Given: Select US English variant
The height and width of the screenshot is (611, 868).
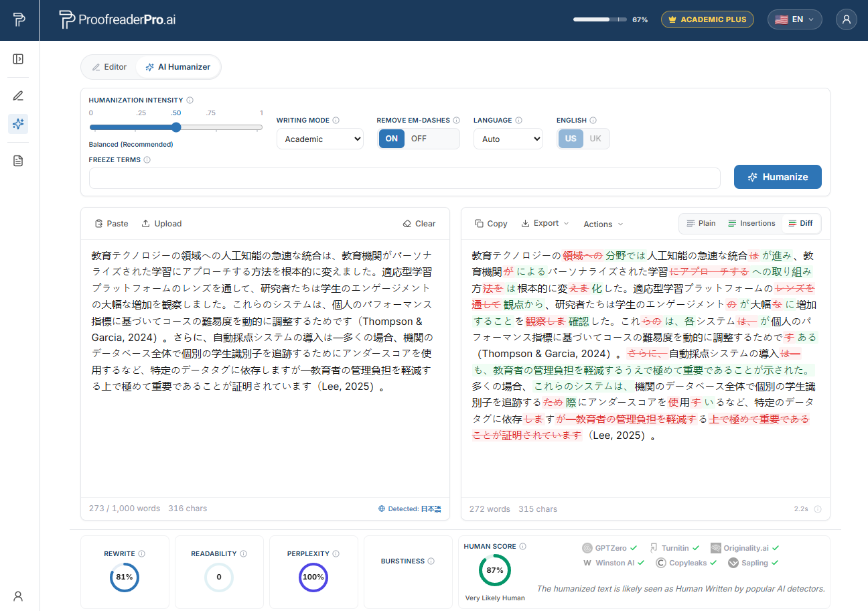Looking at the screenshot, I should click(571, 139).
